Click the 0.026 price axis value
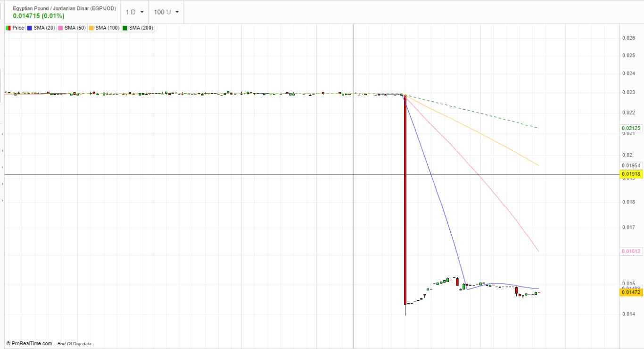Screen dimensions: 644x349 click(x=628, y=38)
